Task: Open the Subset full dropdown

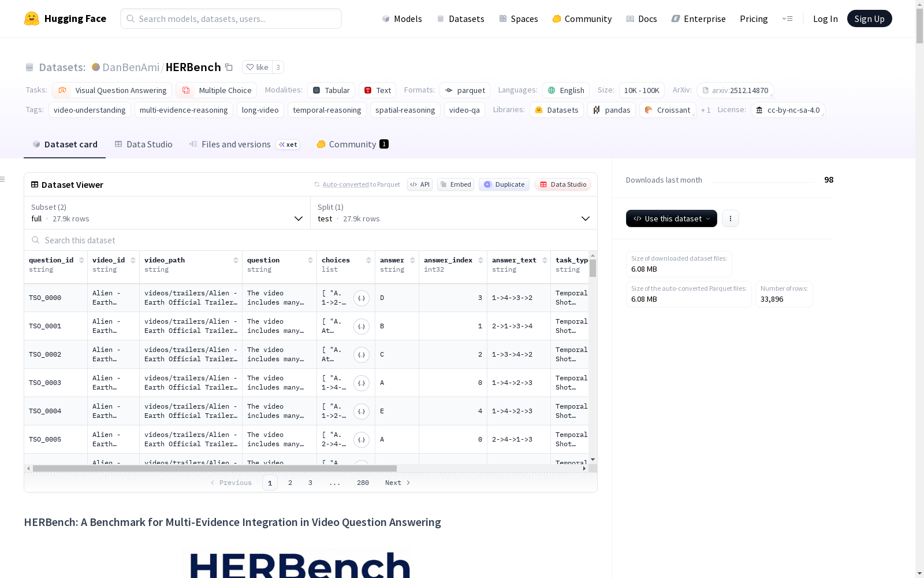Action: click(167, 213)
